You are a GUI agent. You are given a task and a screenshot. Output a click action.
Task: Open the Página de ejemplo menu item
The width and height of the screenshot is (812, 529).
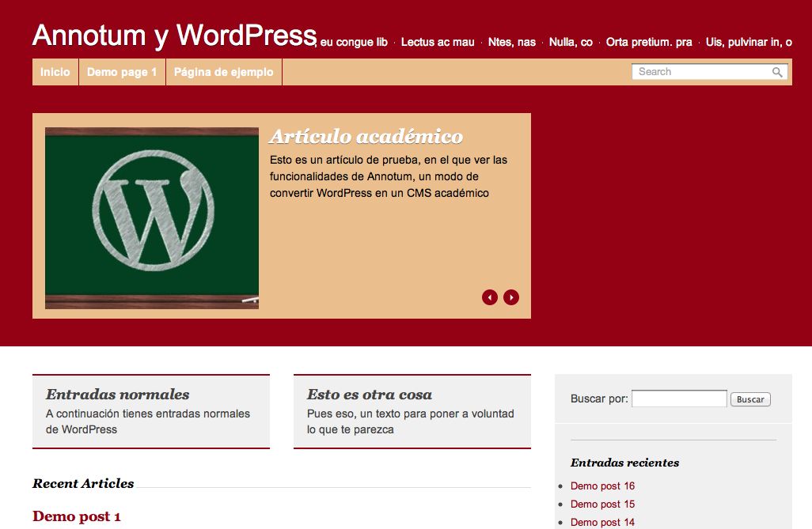[x=224, y=72]
